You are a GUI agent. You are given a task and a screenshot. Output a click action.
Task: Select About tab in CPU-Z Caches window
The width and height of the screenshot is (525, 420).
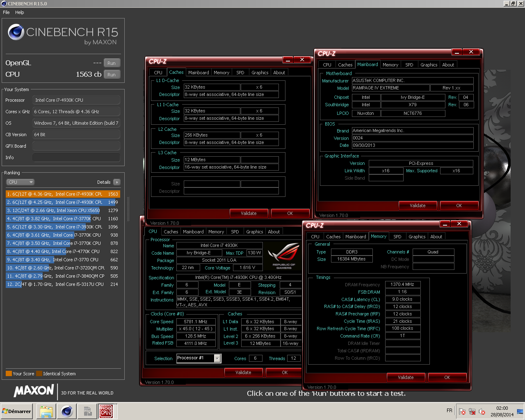click(x=279, y=73)
